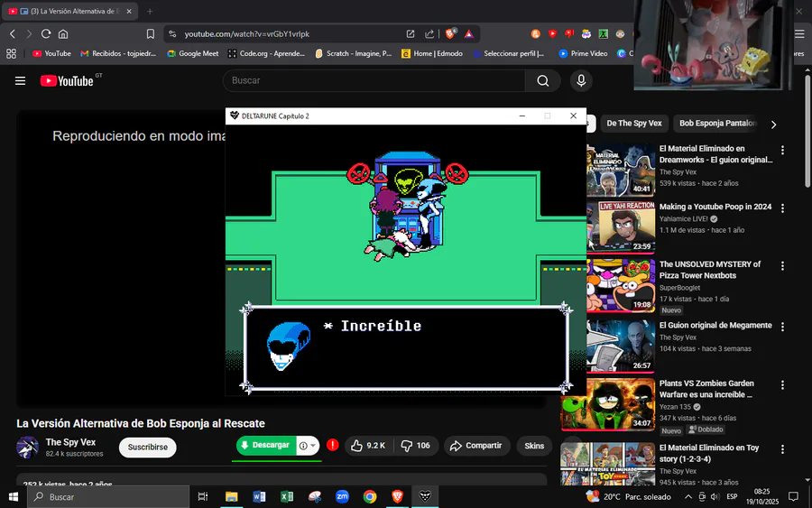
Task: Focus the YouTube Buscar search field
Action: [x=374, y=81]
